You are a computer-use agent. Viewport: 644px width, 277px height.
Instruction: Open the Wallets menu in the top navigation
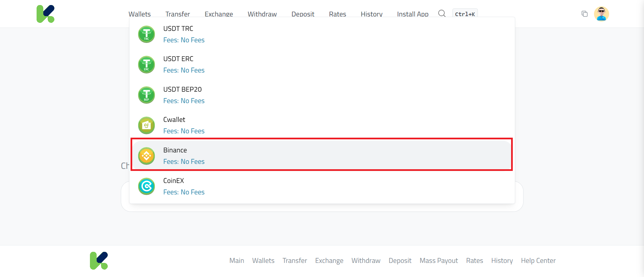140,14
